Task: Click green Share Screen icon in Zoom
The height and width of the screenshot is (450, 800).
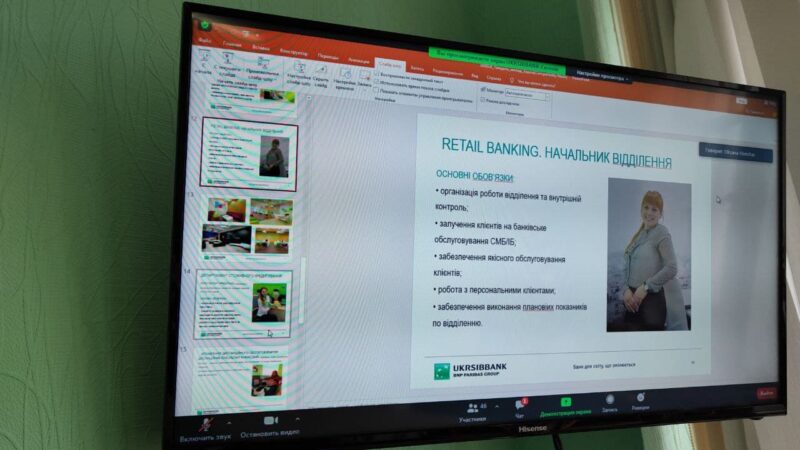Action: (565, 402)
